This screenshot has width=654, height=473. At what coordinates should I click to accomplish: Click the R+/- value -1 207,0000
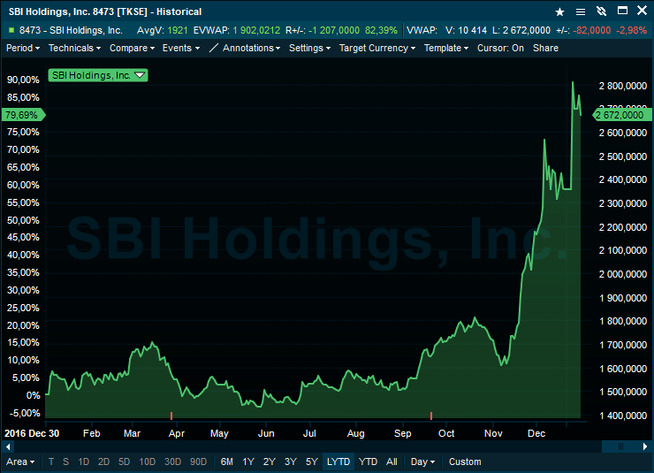334,30
